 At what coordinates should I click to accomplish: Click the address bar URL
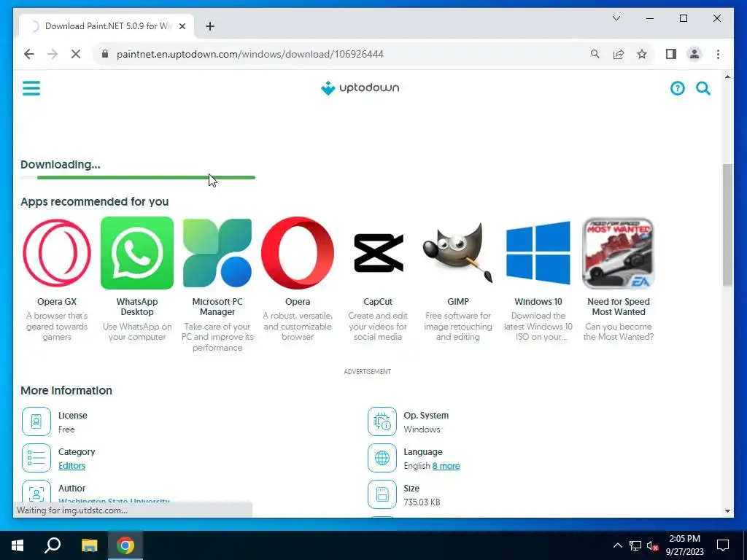point(250,54)
